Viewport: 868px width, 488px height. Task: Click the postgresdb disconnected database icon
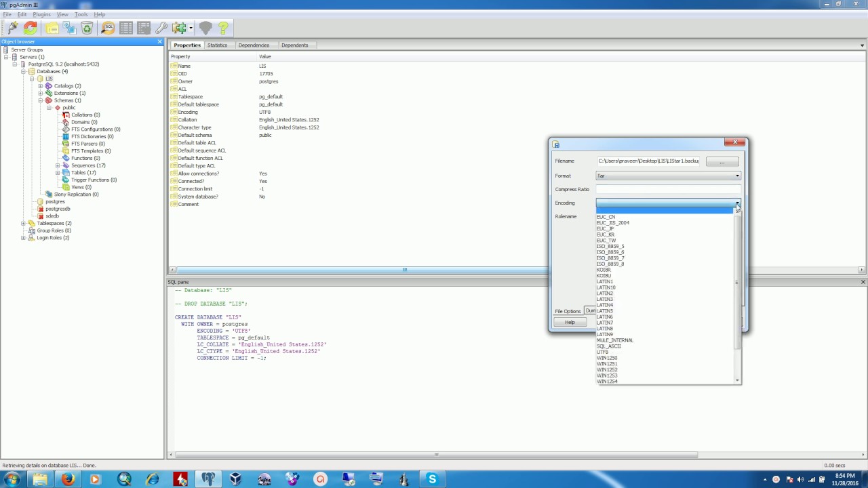40,209
